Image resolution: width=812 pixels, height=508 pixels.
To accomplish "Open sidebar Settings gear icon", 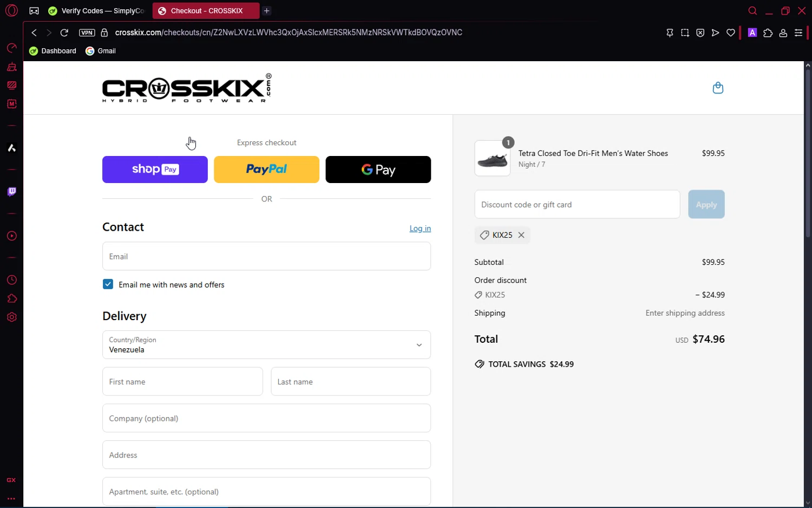I will [11, 317].
